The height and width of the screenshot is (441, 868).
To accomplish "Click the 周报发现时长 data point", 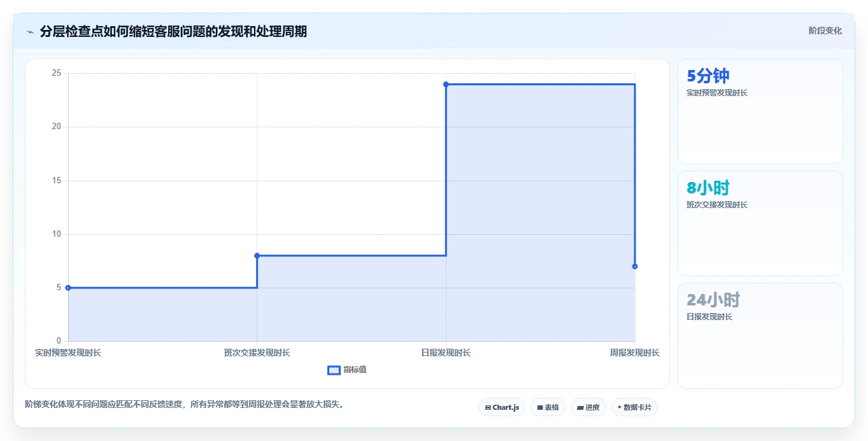I will [x=635, y=266].
